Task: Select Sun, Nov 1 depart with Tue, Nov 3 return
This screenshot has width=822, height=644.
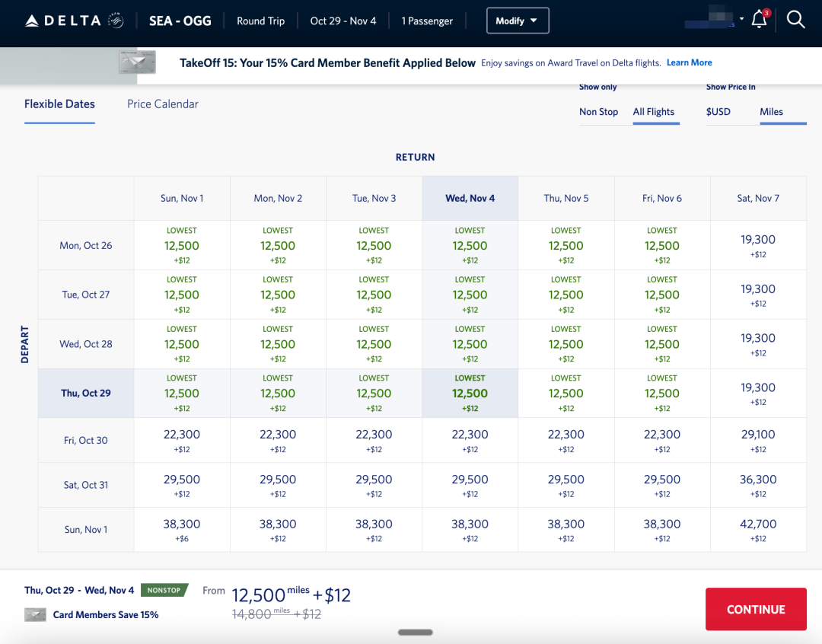Action: tap(374, 530)
